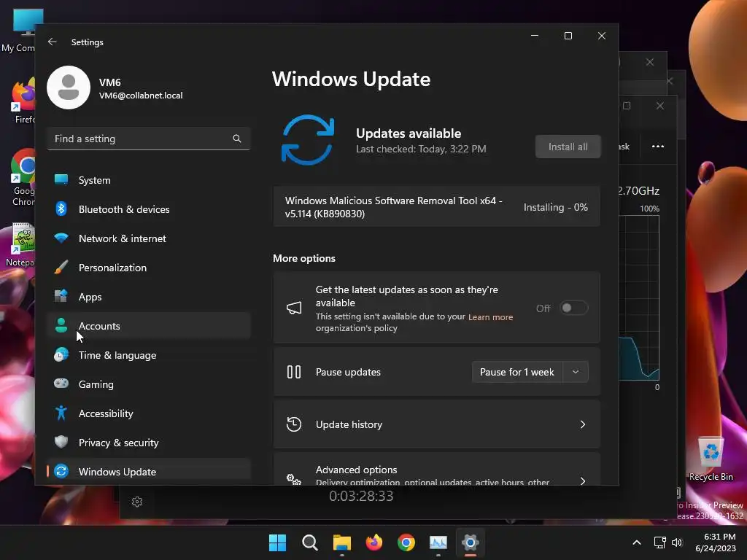Toggle the get latest updates switch
The image size is (747, 560).
click(x=573, y=308)
